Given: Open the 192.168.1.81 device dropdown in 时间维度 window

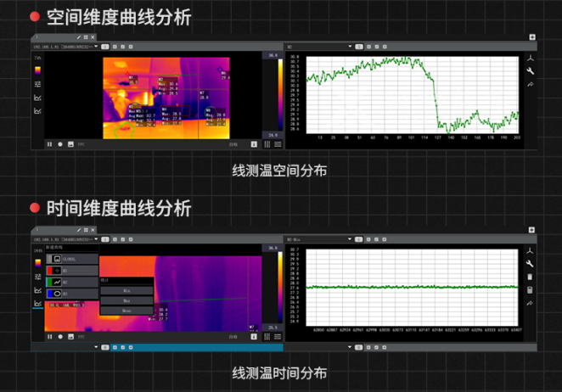Looking at the screenshot, I should coord(96,239).
